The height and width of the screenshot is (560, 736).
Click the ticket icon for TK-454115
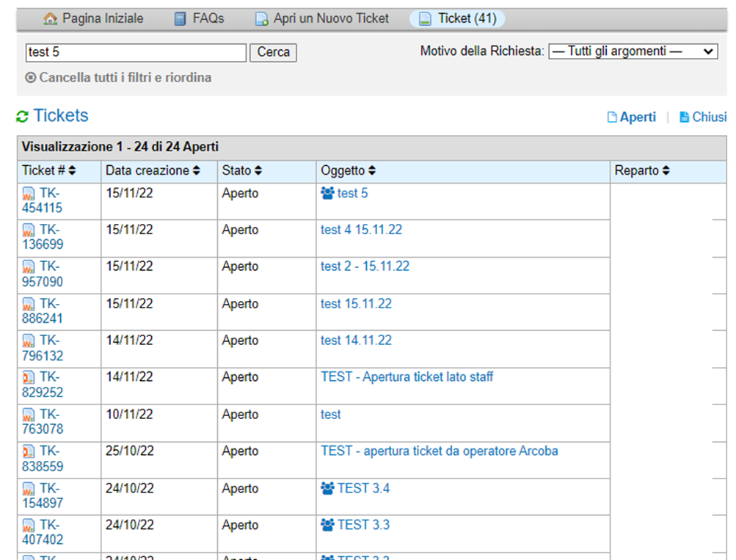click(29, 194)
